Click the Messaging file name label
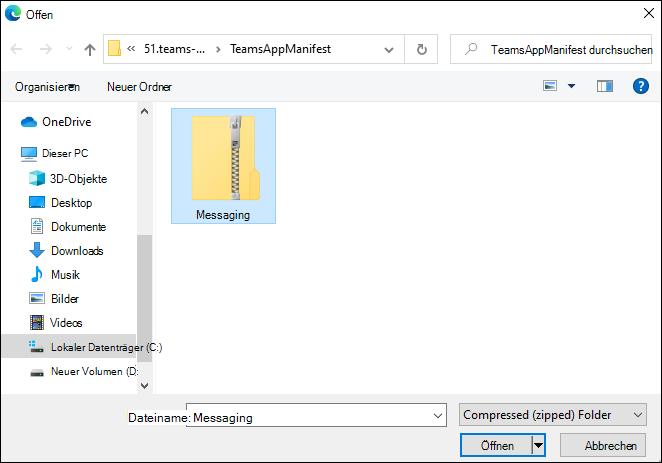662x463 pixels. tap(223, 215)
